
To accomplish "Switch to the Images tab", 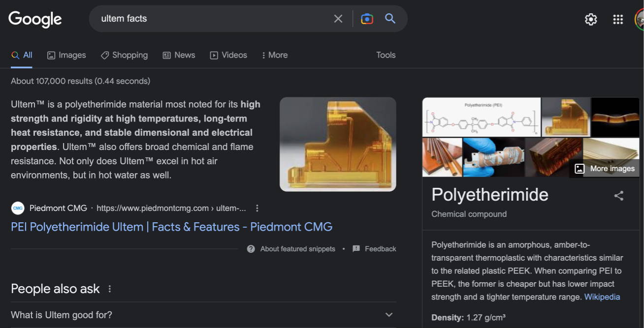I will (x=66, y=55).
